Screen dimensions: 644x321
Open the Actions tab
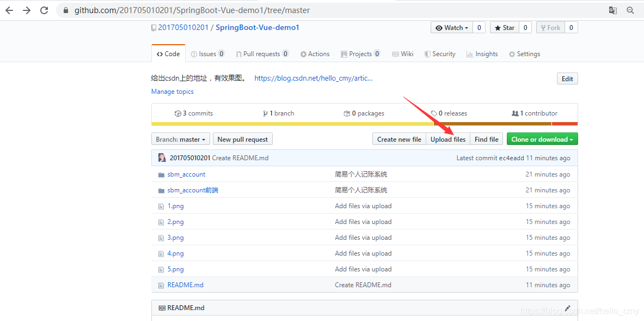point(315,54)
